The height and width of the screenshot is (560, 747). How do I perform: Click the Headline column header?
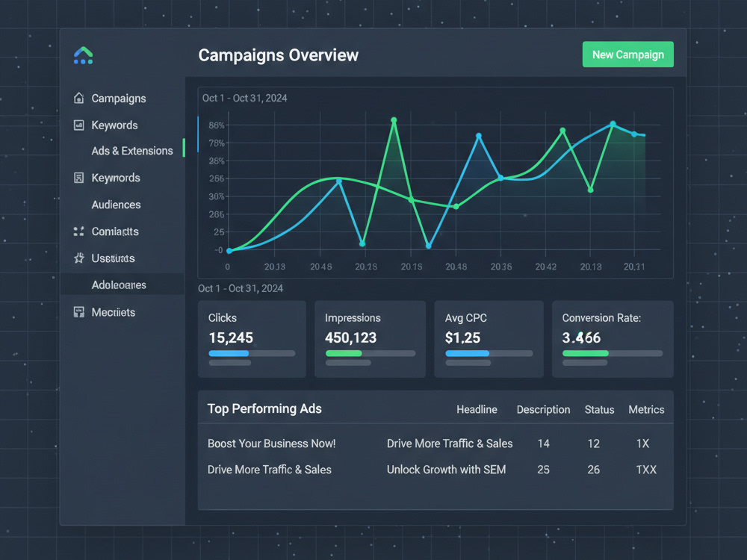pos(477,409)
